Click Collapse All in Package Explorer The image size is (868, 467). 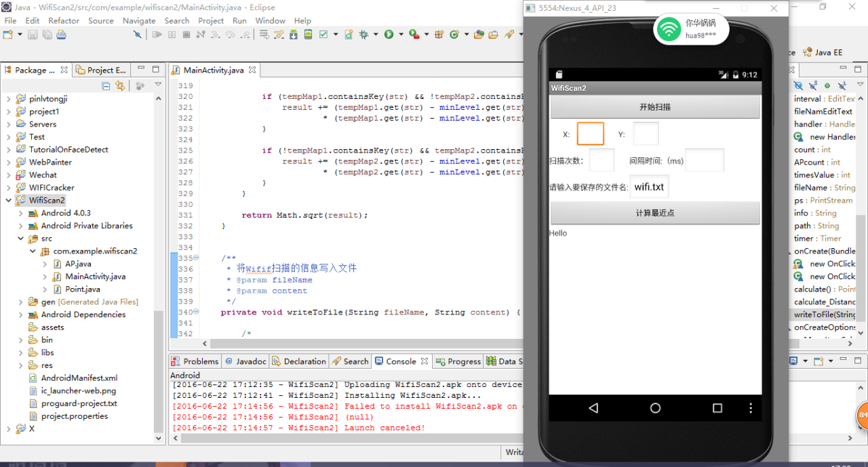106,85
